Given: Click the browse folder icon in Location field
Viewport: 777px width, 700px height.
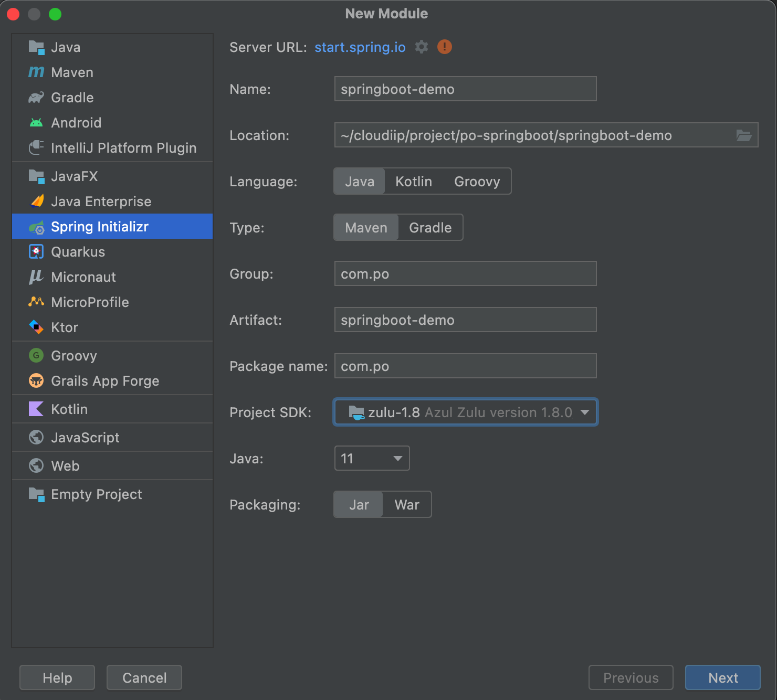Looking at the screenshot, I should click(743, 135).
